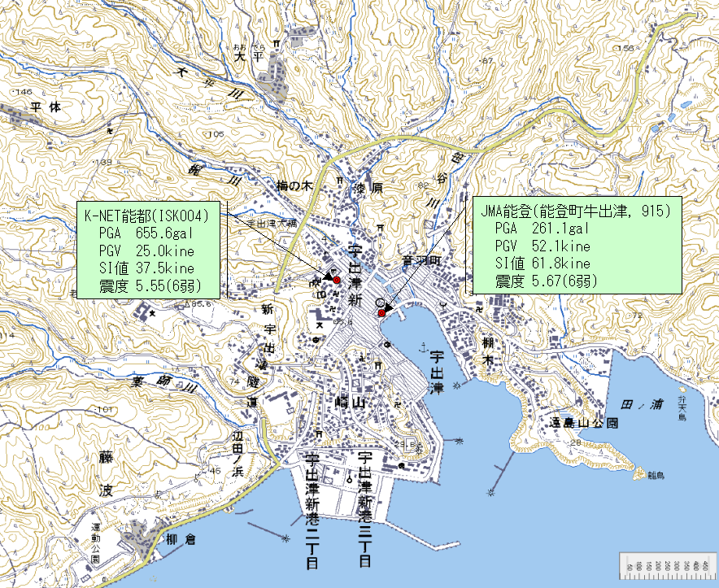Click the star symbol left of △85.6
719x588 pixels.
point(153,313)
